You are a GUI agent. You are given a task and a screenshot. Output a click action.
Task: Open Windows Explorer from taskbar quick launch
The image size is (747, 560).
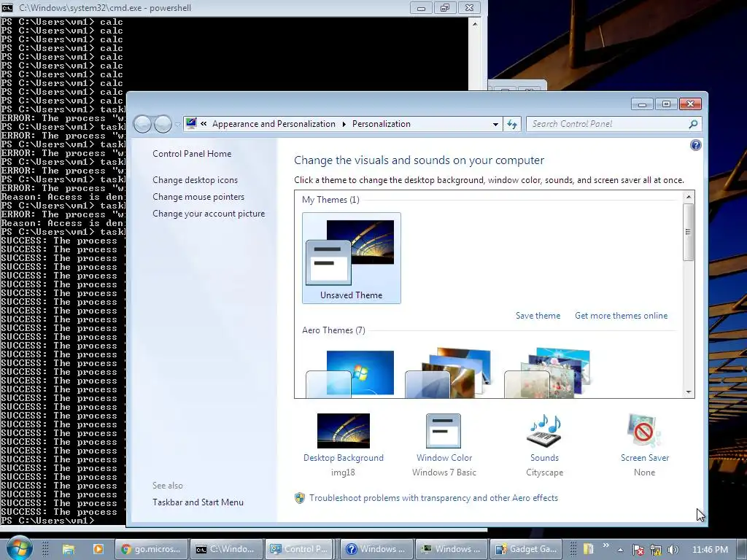[x=69, y=549]
